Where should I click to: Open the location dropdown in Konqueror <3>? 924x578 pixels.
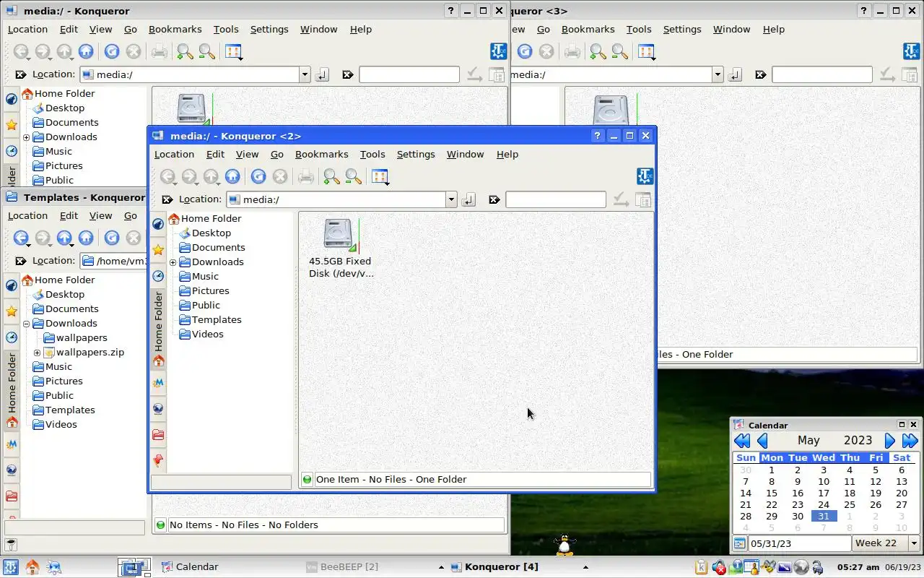pyautogui.click(x=718, y=74)
